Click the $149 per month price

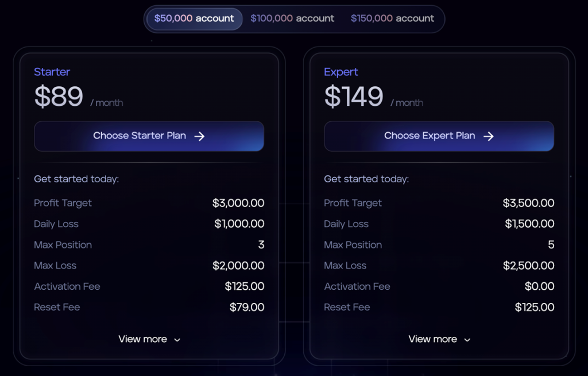click(x=373, y=97)
